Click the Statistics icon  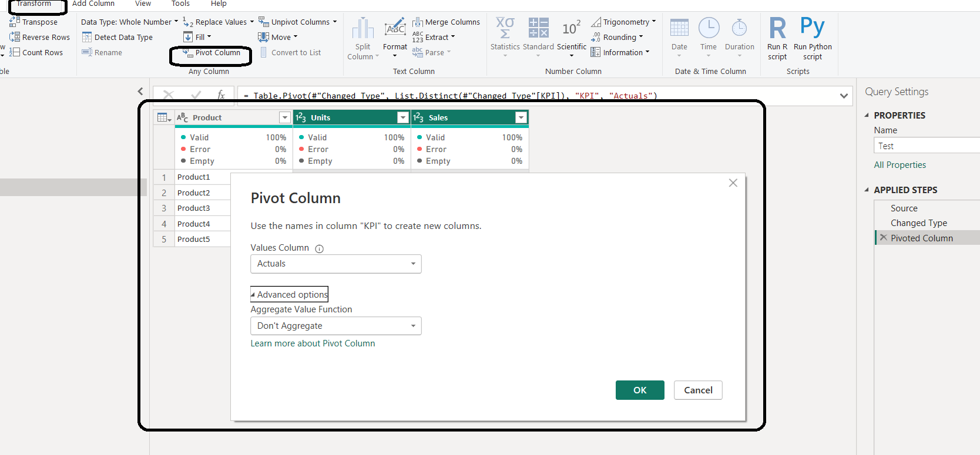coord(505,28)
